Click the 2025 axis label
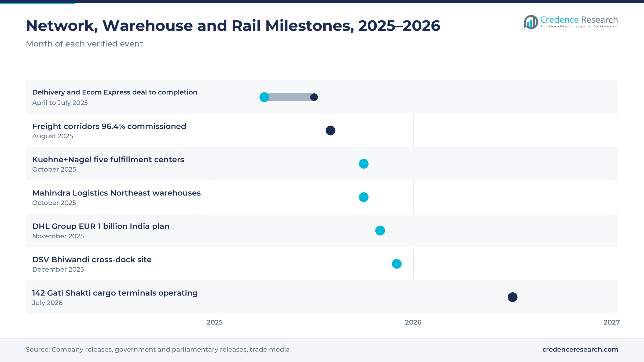 (215, 322)
